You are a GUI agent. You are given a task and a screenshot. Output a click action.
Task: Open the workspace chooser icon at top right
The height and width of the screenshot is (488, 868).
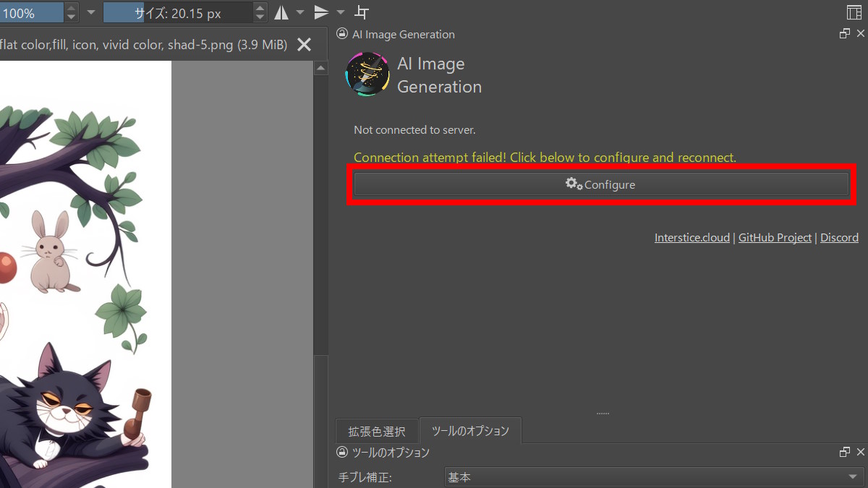pos(854,12)
